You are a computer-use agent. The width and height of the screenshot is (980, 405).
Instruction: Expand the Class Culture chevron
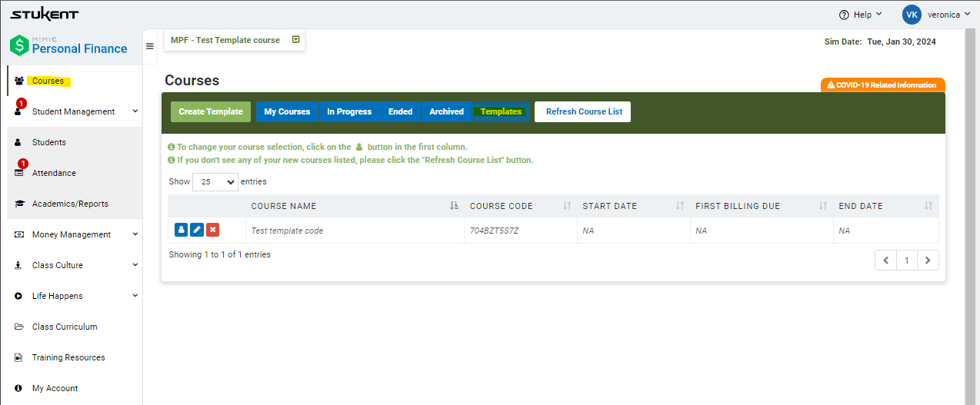[135, 265]
